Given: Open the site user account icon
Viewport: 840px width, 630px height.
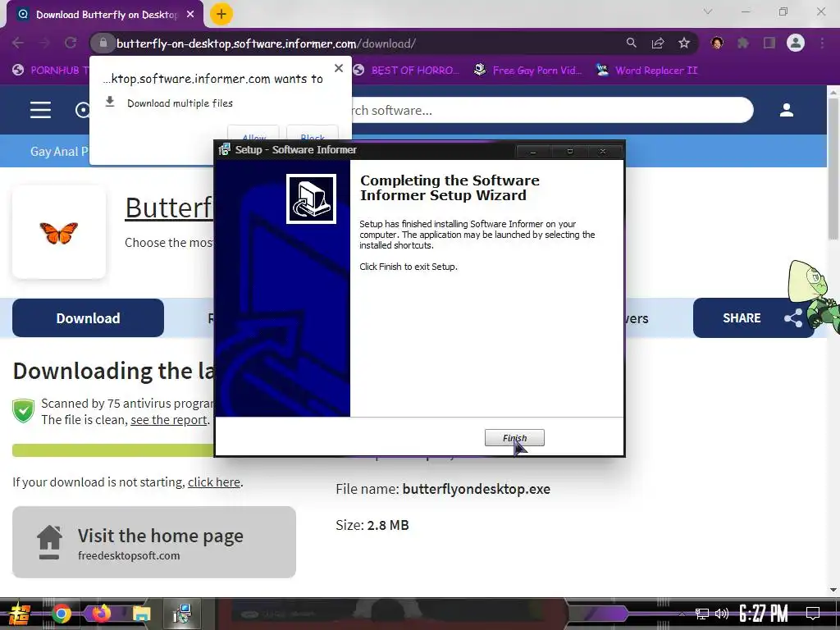Looking at the screenshot, I should [787, 111].
